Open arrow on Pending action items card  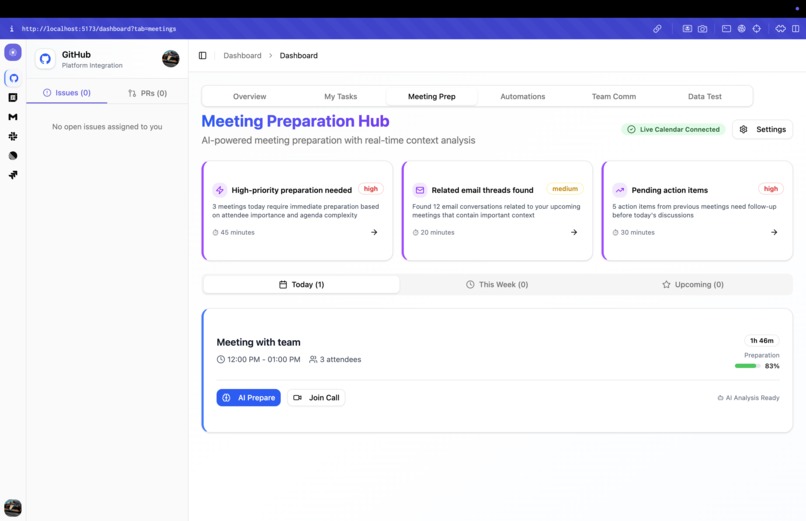774,232
